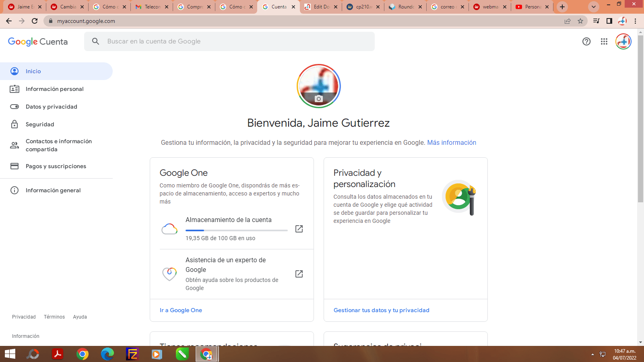The image size is (644, 362).
Task: Click the search magnifier icon
Action: [x=95, y=41]
